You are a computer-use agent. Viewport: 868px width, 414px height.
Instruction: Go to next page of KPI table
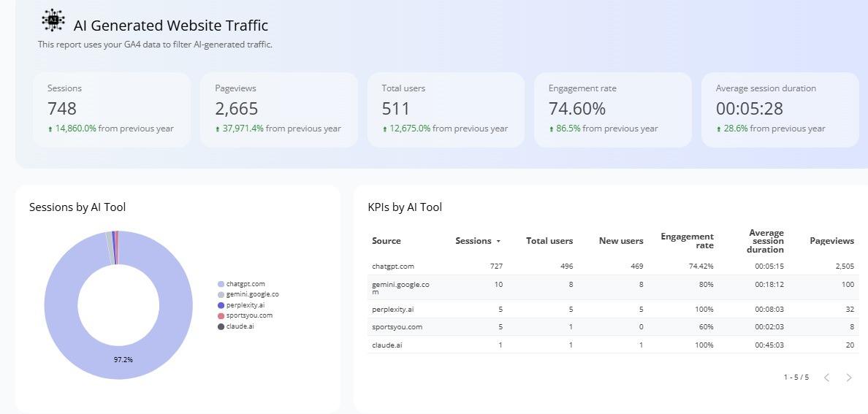pyautogui.click(x=848, y=377)
